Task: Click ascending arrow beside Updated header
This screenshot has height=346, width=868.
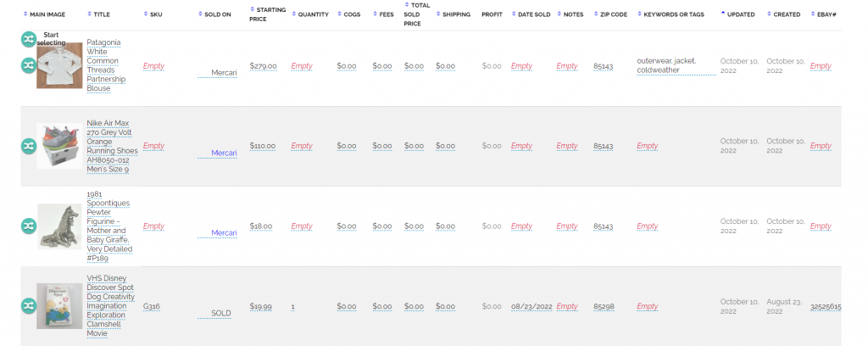Action: (x=723, y=14)
